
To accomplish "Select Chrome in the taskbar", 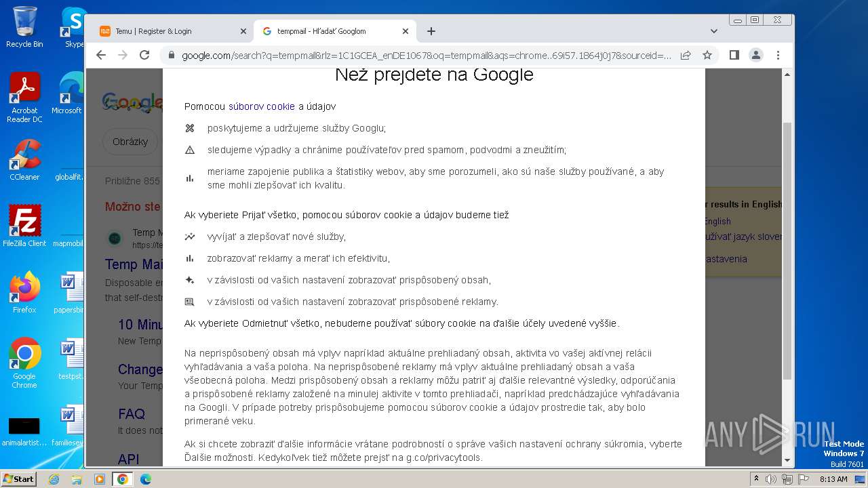I will click(123, 479).
